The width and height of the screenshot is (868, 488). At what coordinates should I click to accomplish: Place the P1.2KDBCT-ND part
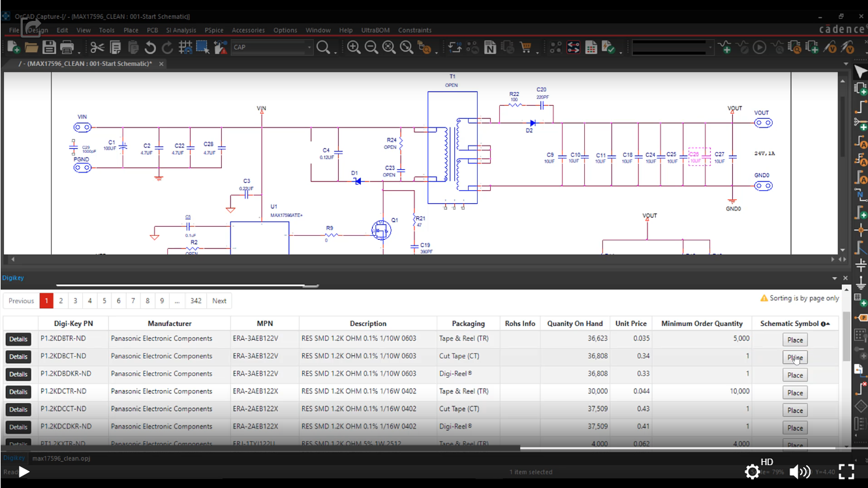tap(795, 357)
